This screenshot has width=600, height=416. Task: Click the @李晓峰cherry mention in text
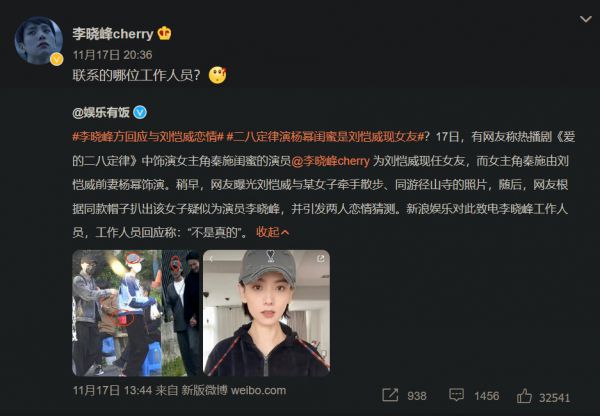pos(331,161)
